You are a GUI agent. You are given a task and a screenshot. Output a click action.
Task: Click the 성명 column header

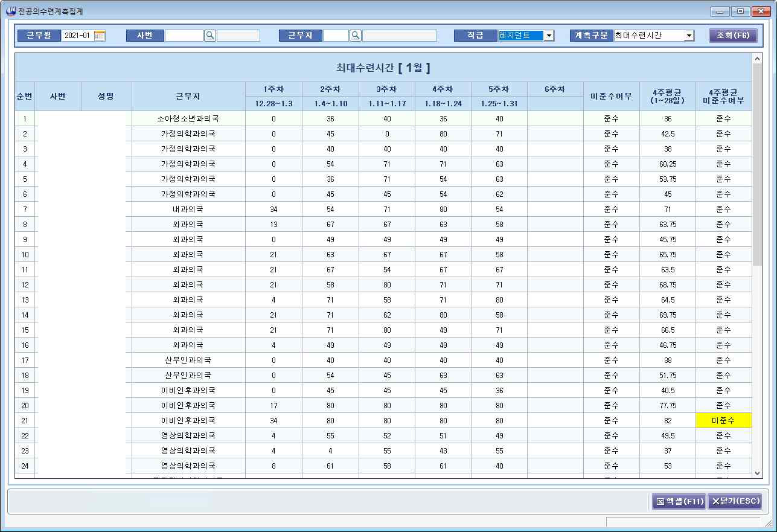click(106, 97)
